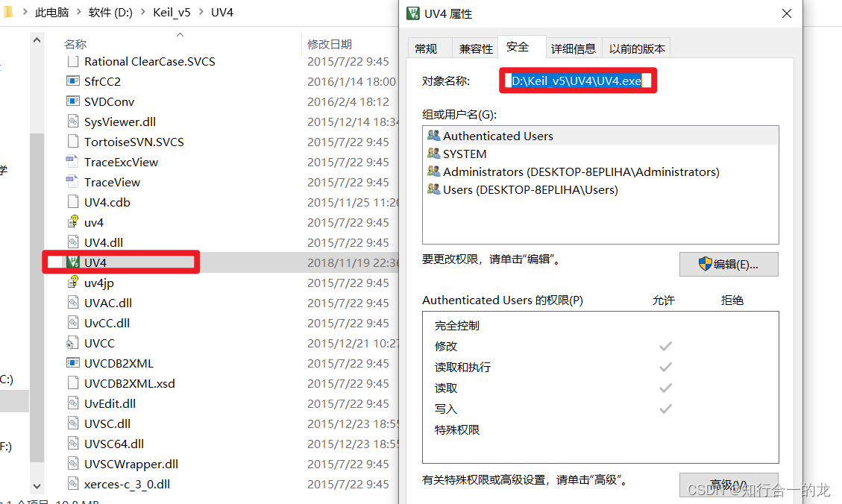This screenshot has height=504, width=842.
Task: Click the Administrators group icon
Action: [x=434, y=171]
